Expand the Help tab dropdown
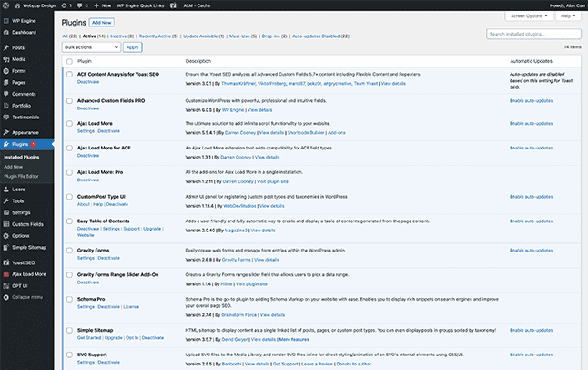588x370 pixels. [568, 16]
